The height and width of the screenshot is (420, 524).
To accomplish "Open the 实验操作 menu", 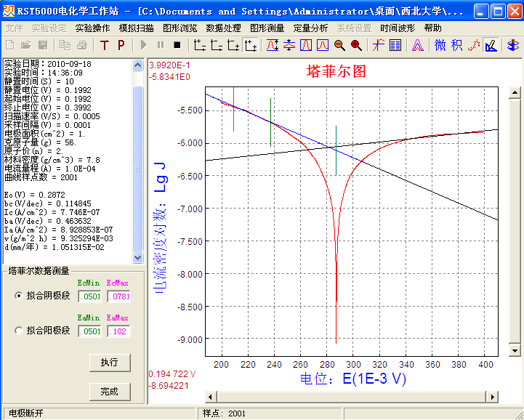I will (92, 28).
